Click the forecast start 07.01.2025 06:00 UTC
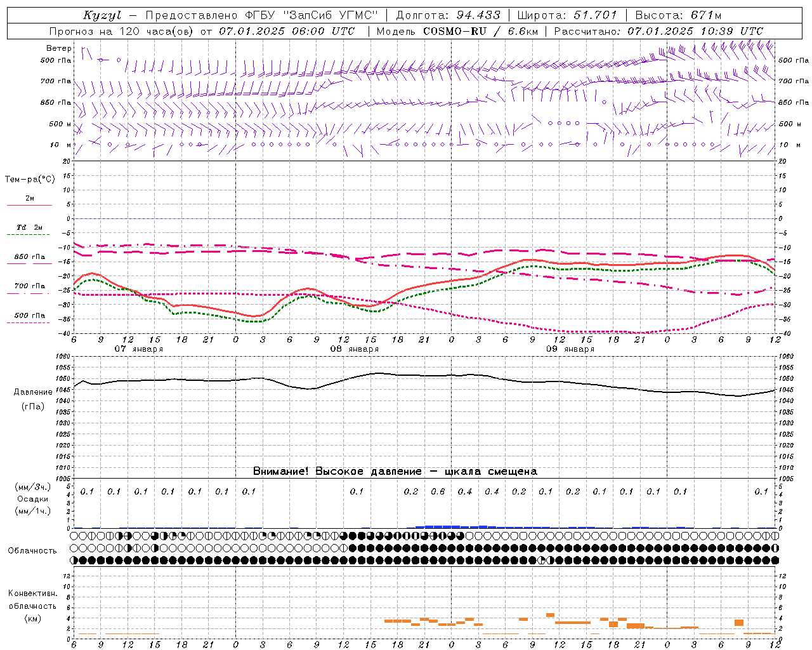 (287, 31)
